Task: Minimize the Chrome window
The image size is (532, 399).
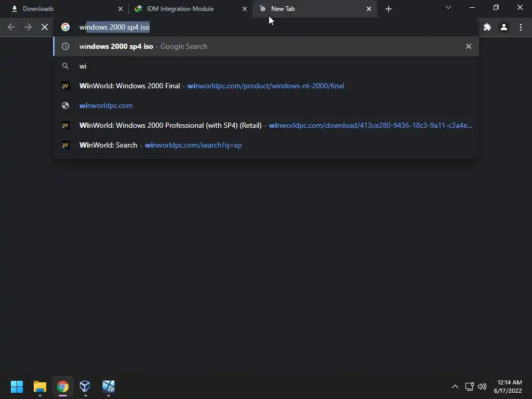Action: pyautogui.click(x=472, y=7)
